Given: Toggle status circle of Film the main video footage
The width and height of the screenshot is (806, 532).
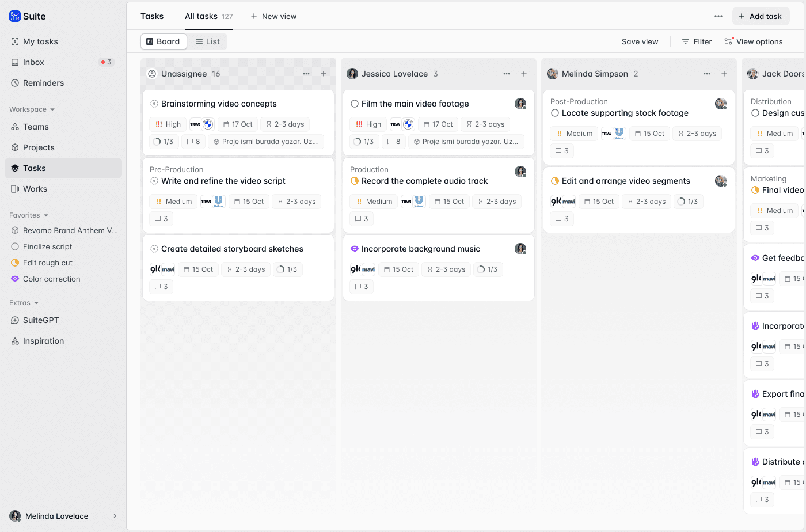Looking at the screenshot, I should click(x=355, y=104).
